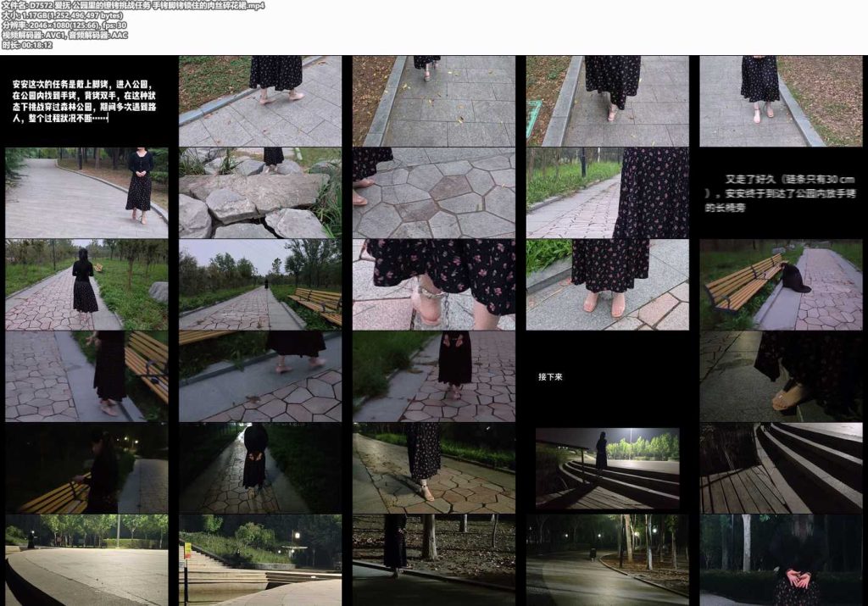868x606 pixels.
Task: Select the frame with a figure crouching beside a bench
Action: pos(781,285)
